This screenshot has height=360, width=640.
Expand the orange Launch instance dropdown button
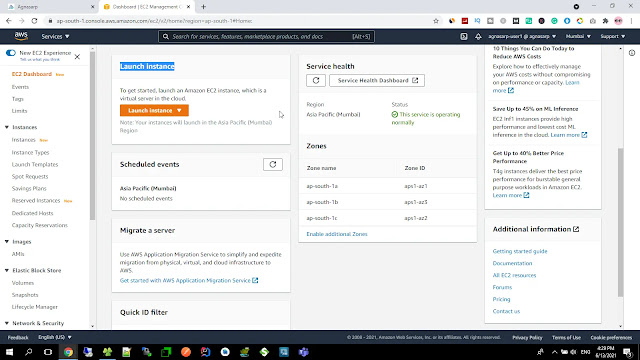(x=154, y=110)
